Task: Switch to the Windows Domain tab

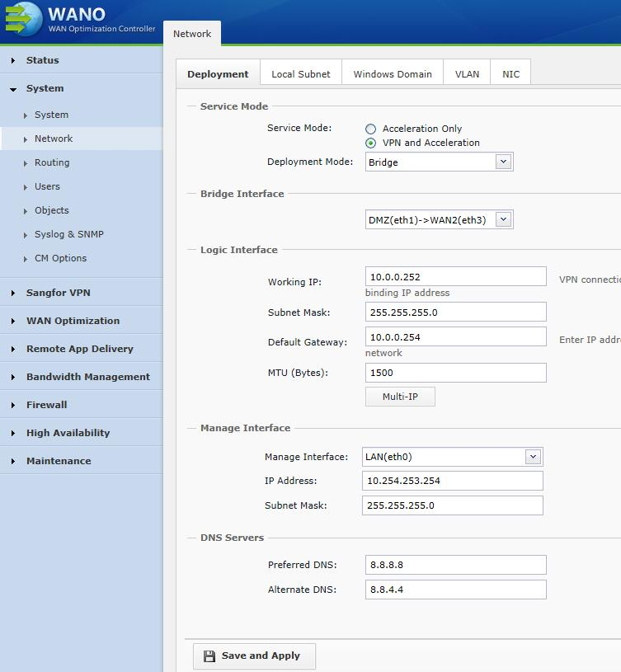Action: pyautogui.click(x=393, y=74)
